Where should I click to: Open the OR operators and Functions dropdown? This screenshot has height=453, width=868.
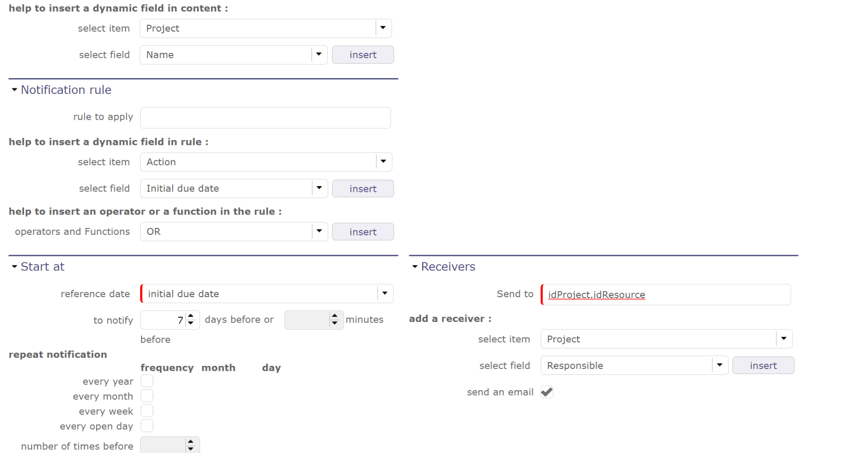coord(319,231)
